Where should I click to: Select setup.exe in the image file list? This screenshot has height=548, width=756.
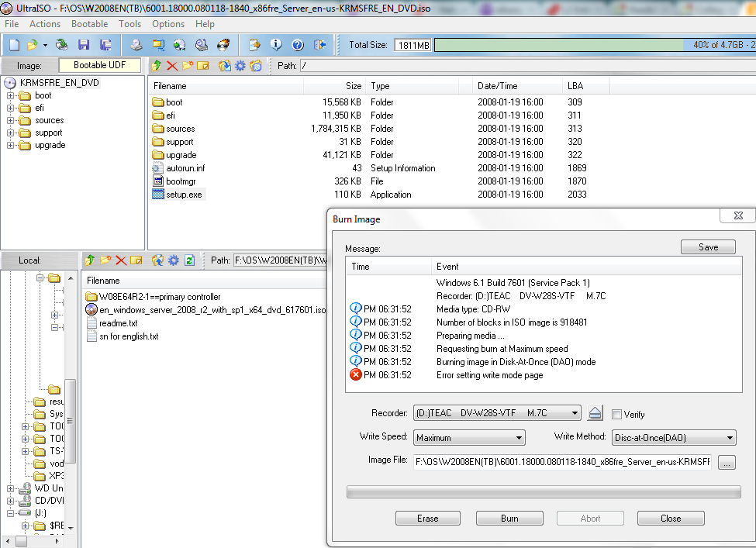(184, 195)
